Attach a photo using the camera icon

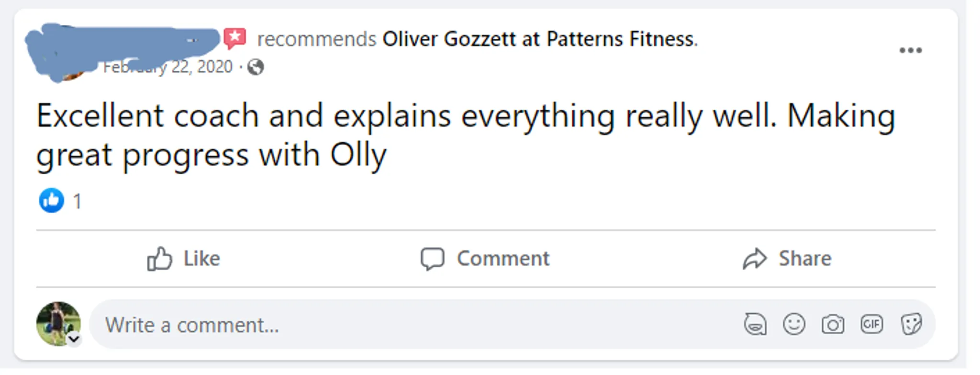pos(833,325)
